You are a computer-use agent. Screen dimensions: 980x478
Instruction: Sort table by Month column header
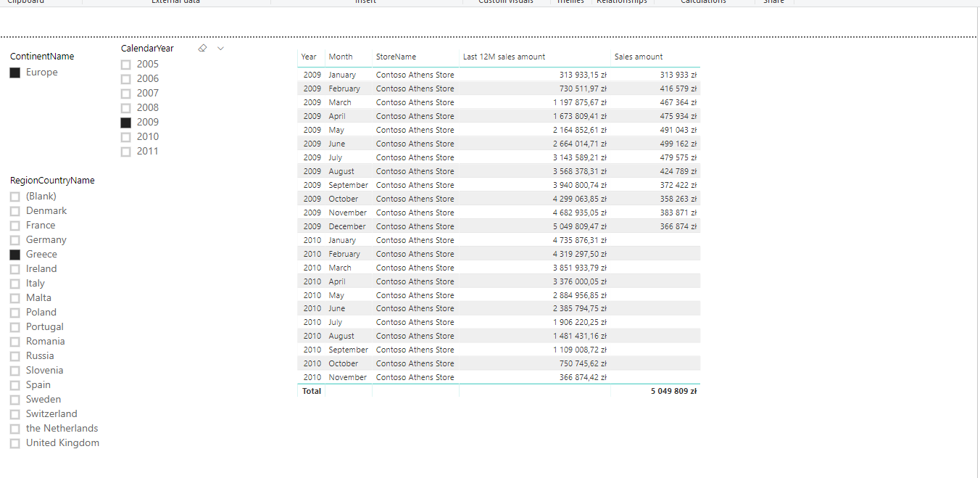341,57
